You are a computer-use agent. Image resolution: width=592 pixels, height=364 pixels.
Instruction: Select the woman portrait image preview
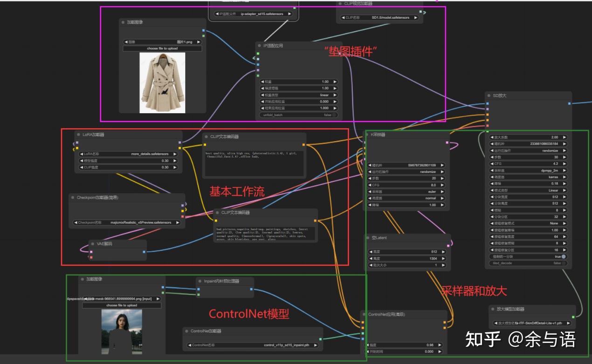point(122,333)
